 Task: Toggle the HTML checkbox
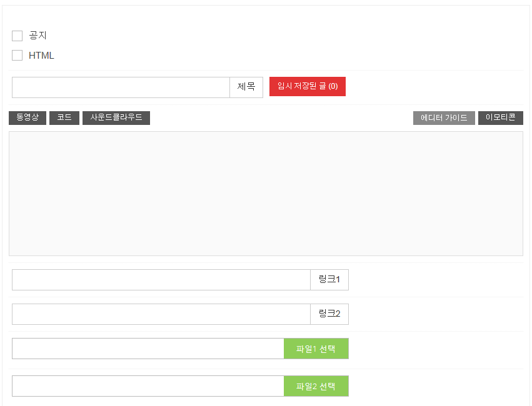click(x=18, y=56)
